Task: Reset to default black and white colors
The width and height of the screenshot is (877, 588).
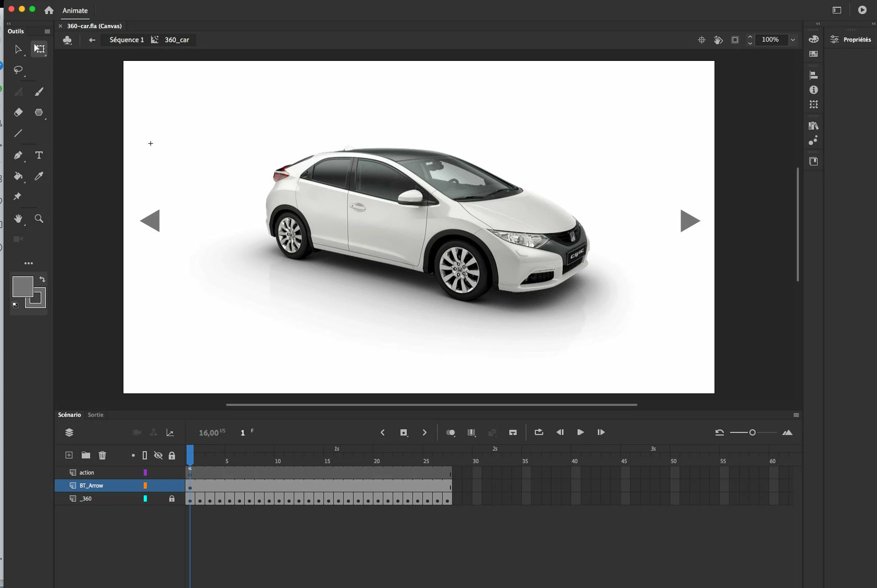Action: 15,305
